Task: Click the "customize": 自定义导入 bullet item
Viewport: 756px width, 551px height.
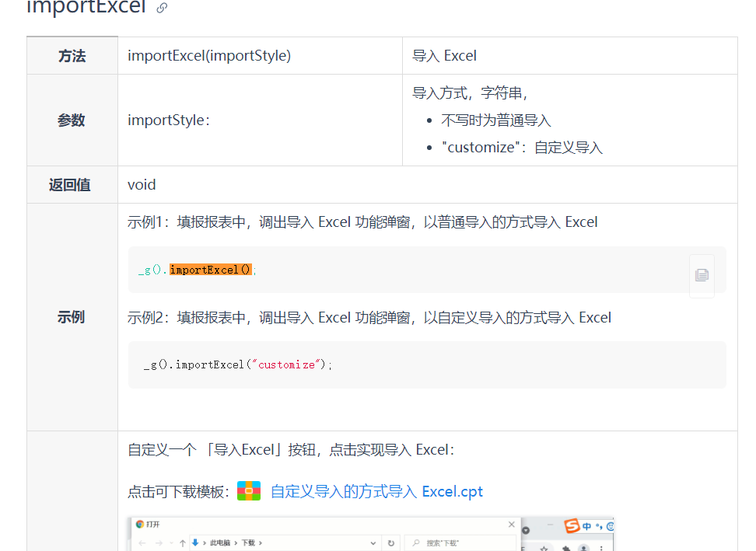Action: [522, 148]
